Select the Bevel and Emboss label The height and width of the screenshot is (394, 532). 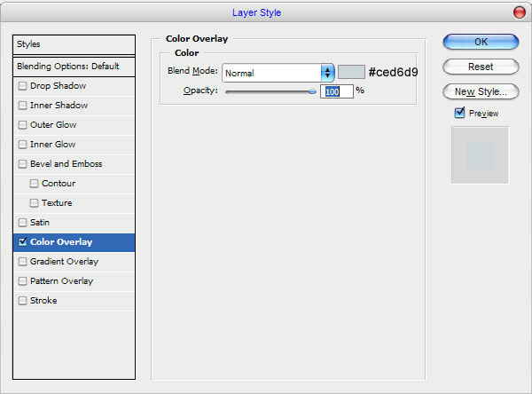pyautogui.click(x=66, y=164)
